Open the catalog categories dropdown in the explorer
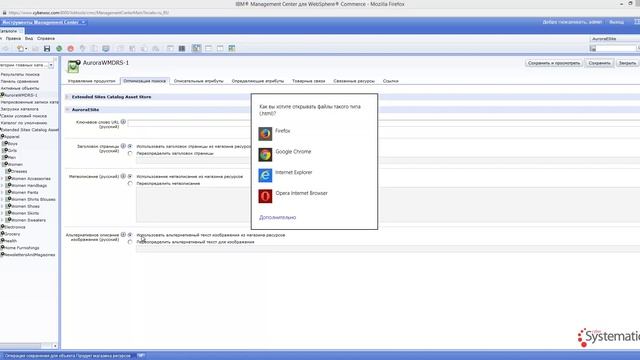The height and width of the screenshot is (360, 640). 51,65
